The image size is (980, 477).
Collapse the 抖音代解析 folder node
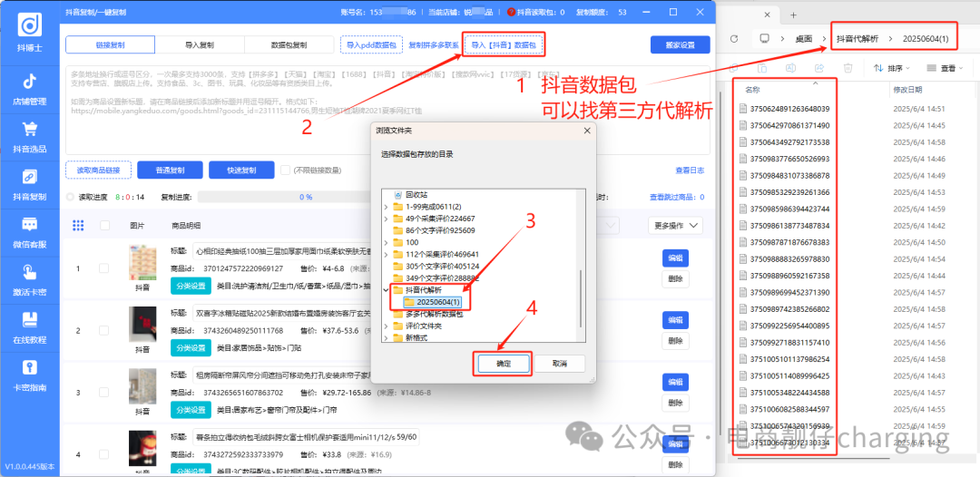[386, 290]
